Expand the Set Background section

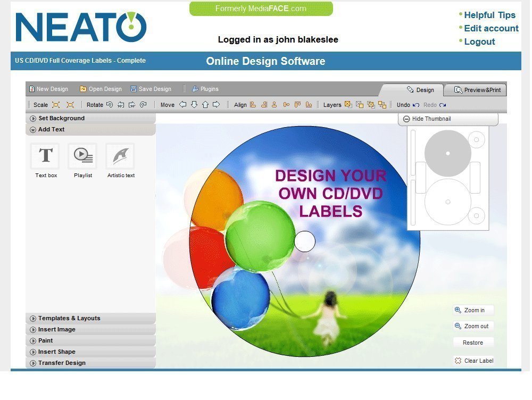[61, 119]
